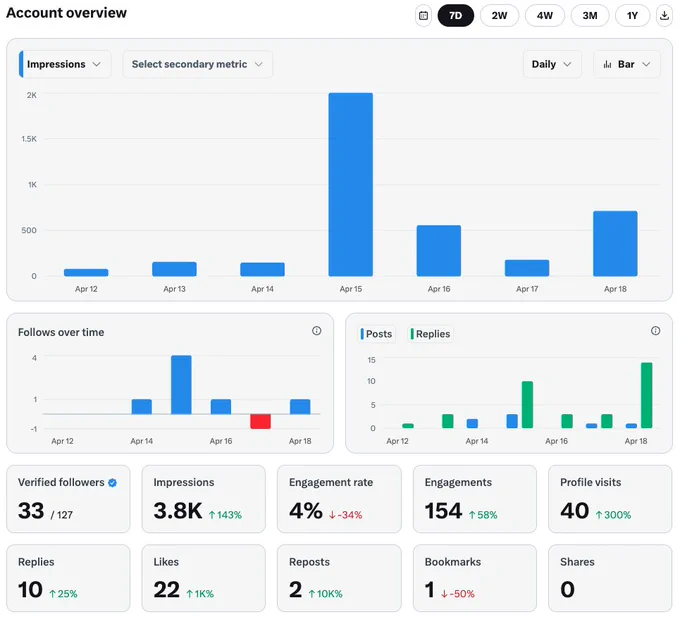
Task: Click the 300% profile visits change
Action: click(x=613, y=515)
